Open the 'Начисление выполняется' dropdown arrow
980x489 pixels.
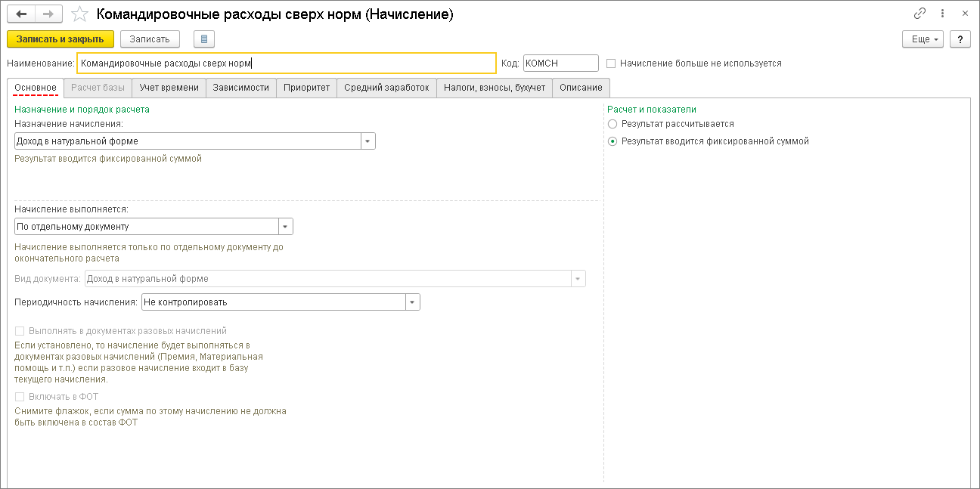tap(285, 227)
